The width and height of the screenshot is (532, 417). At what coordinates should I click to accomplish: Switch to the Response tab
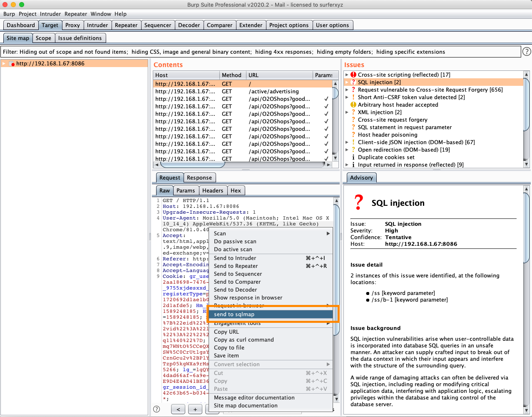tap(199, 178)
